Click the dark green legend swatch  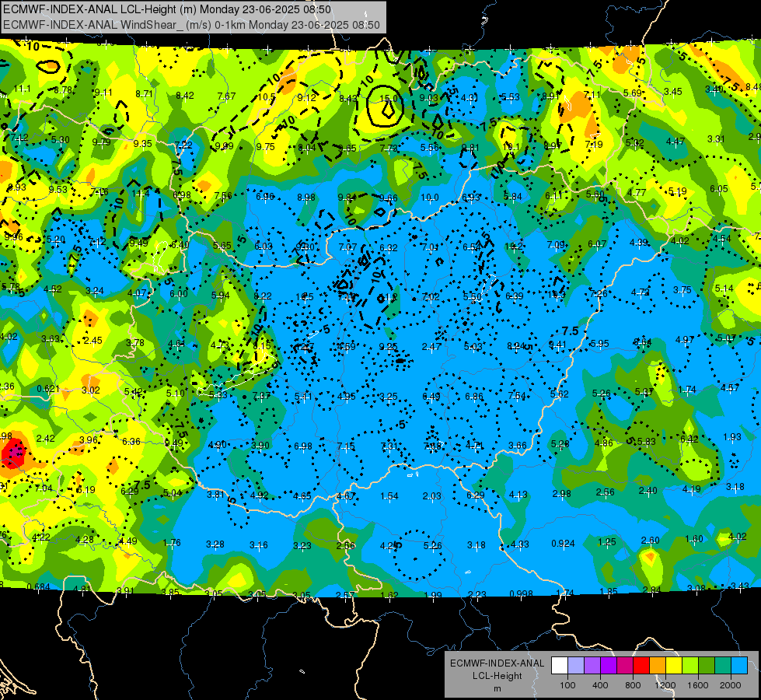(707, 665)
